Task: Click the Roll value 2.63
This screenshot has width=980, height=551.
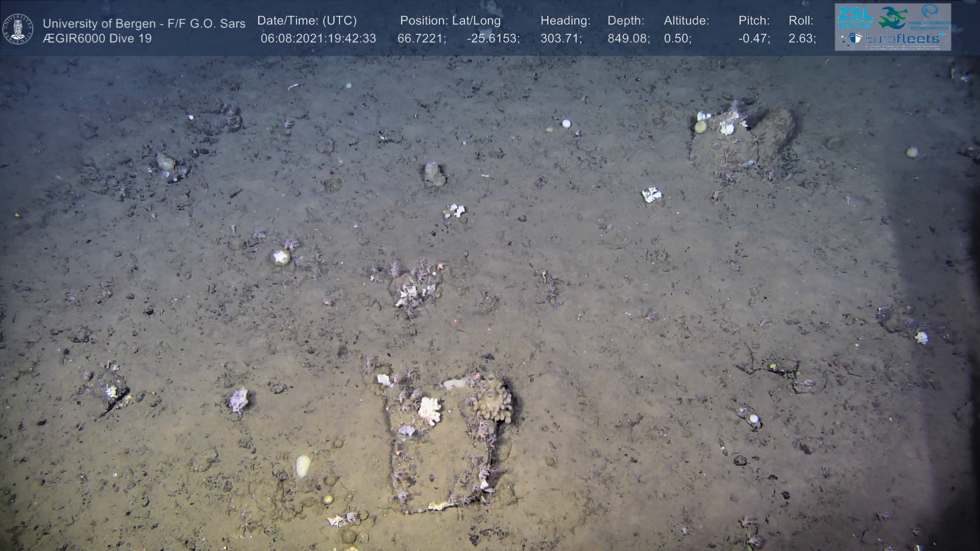Action: click(x=802, y=39)
